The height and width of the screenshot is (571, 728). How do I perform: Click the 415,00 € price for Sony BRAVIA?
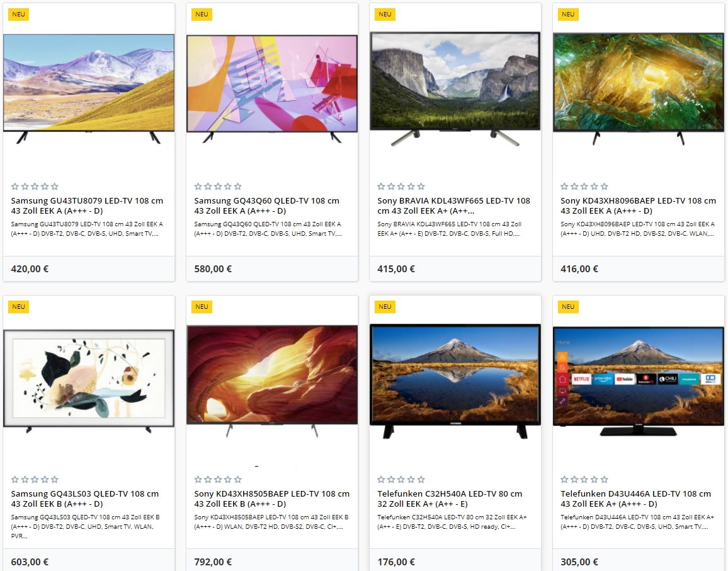396,268
